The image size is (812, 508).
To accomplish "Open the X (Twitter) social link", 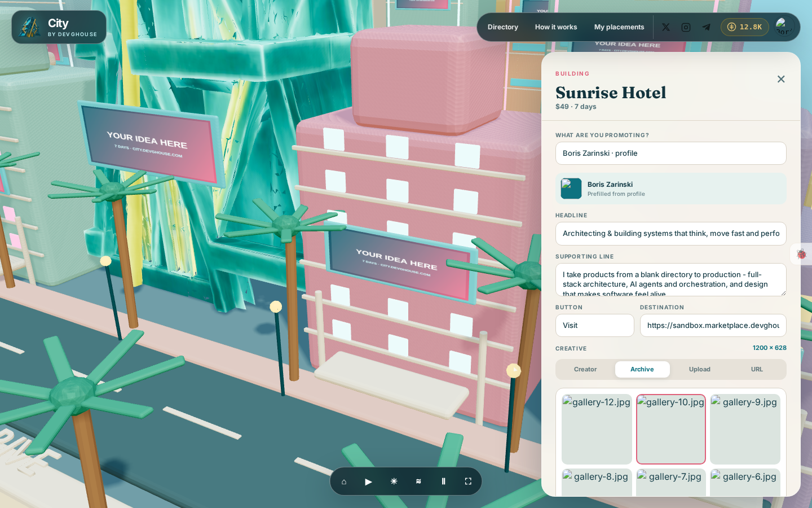I will tap(666, 27).
